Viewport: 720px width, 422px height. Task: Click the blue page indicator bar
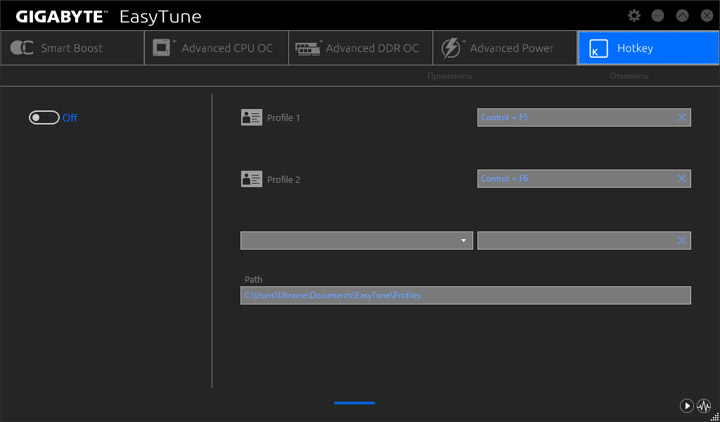354,403
